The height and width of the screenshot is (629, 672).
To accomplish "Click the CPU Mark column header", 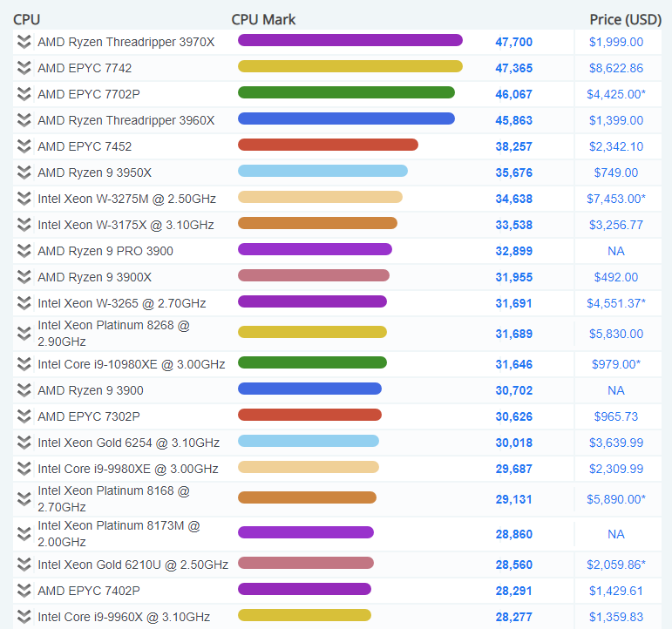I will click(x=263, y=20).
